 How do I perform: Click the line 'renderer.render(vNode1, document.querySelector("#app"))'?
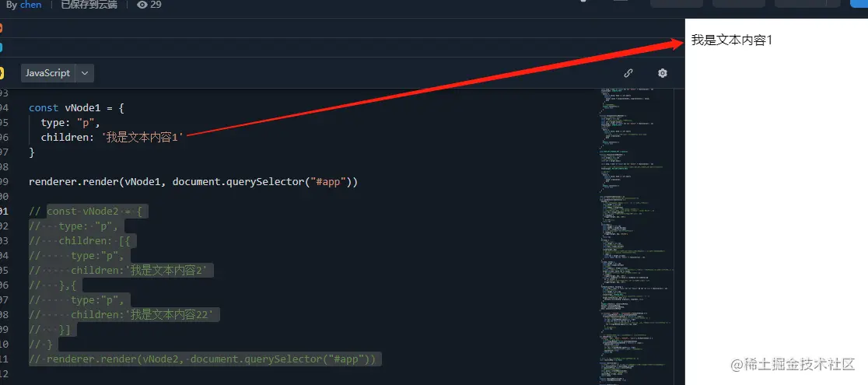tap(193, 182)
